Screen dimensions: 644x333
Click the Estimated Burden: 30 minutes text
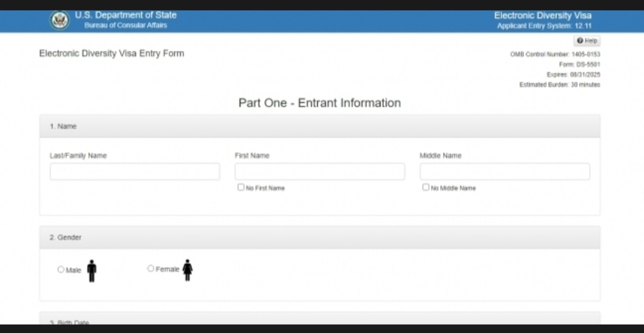(560, 85)
